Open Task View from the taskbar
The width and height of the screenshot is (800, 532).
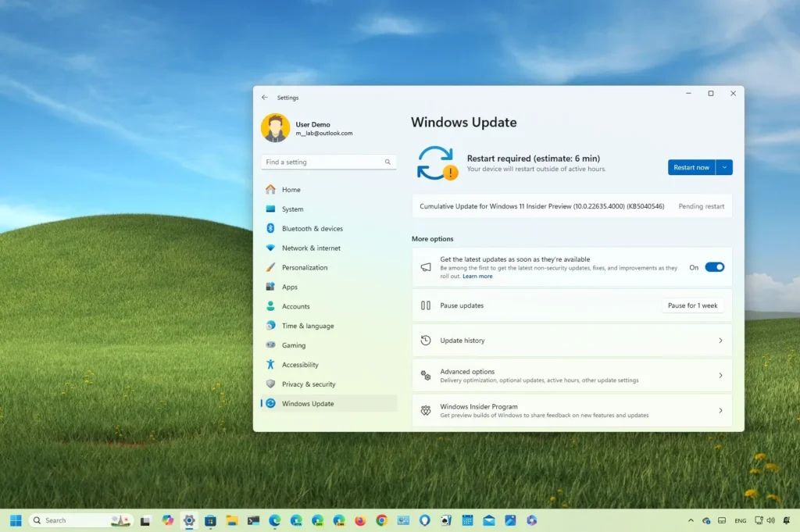145,521
